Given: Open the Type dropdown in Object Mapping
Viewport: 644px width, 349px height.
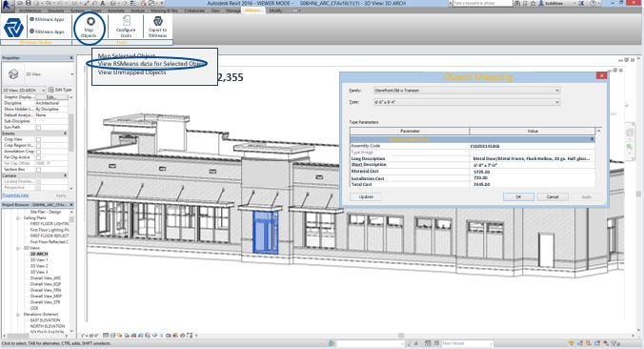Looking at the screenshot, I should click(467, 102).
